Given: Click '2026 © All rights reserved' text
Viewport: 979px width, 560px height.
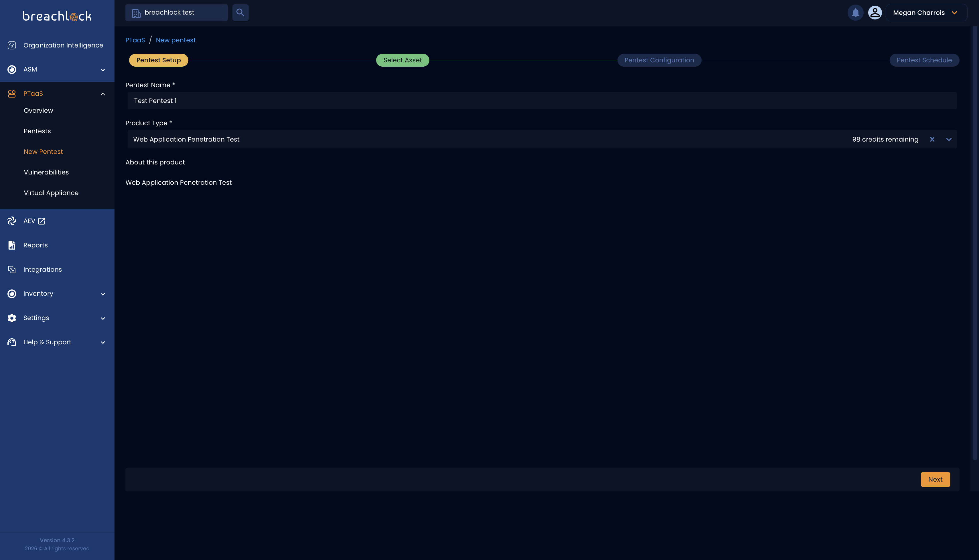Looking at the screenshot, I should 57,549.
